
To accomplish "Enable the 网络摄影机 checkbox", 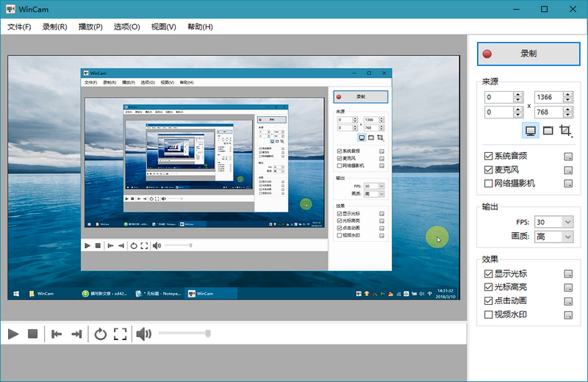I will [x=489, y=183].
